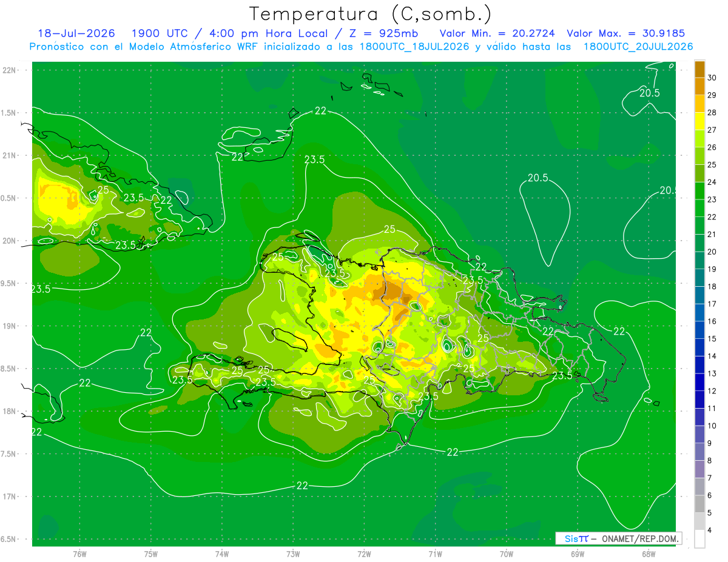The width and height of the screenshot is (728, 562).
Task: Click the color scale label "21"
Action: point(713,235)
